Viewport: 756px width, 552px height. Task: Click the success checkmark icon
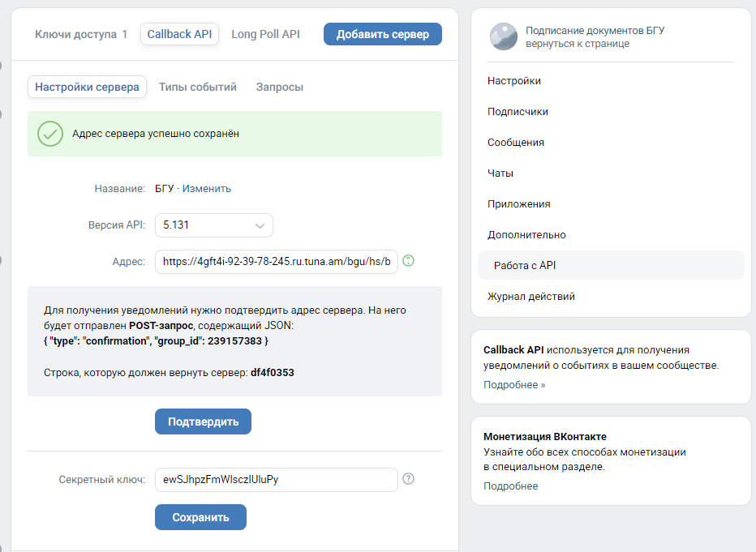tap(50, 134)
